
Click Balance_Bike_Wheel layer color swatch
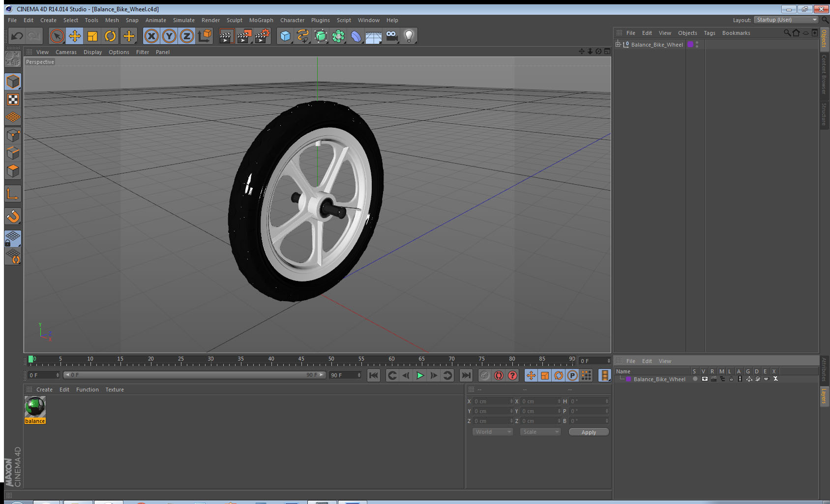(628, 379)
